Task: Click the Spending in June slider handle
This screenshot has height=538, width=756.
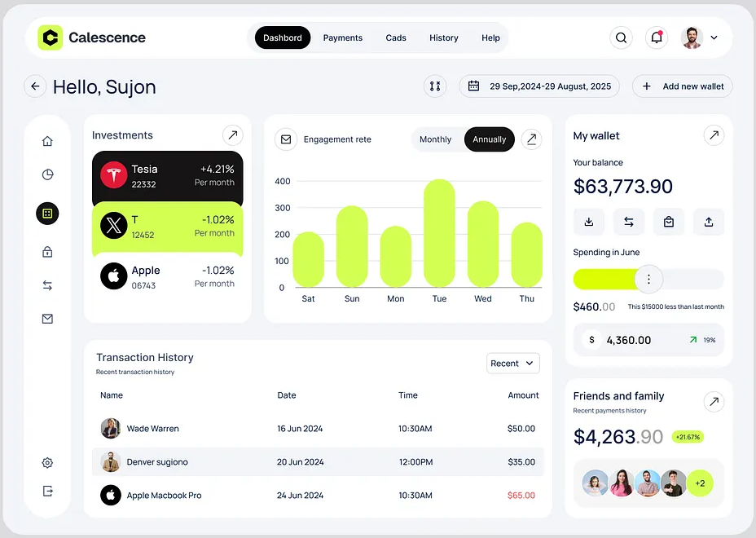Action: (648, 280)
